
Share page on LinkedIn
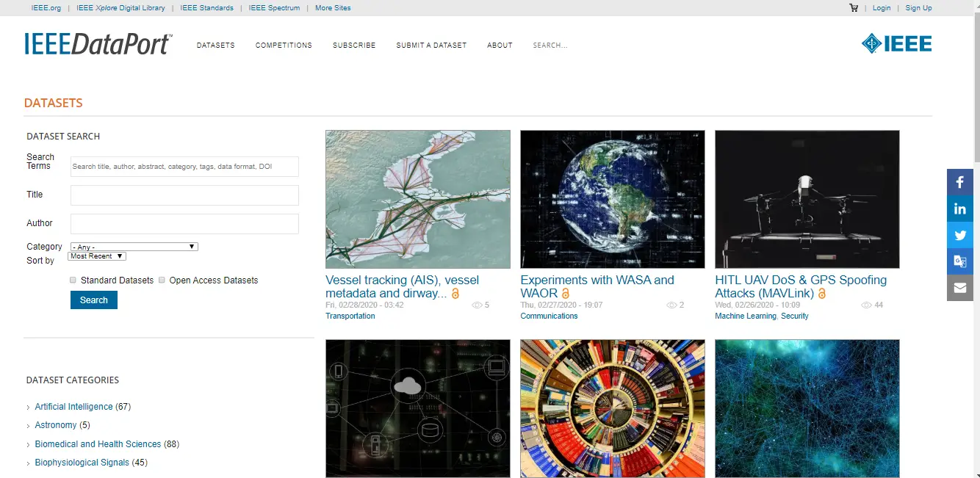click(x=960, y=209)
